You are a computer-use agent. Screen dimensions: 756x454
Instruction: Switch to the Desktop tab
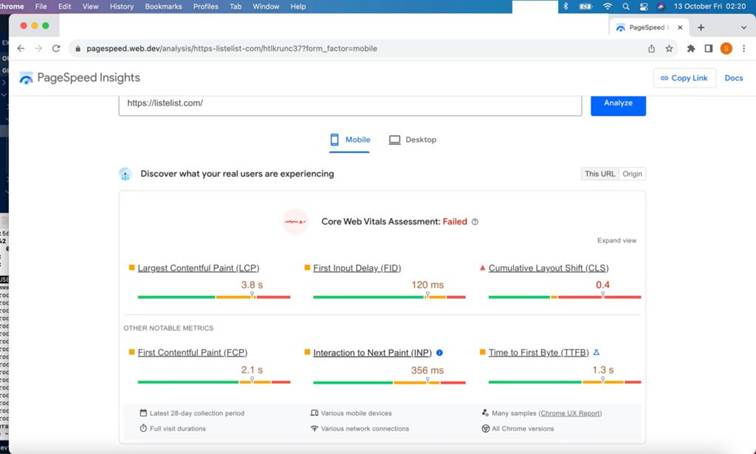pos(412,140)
